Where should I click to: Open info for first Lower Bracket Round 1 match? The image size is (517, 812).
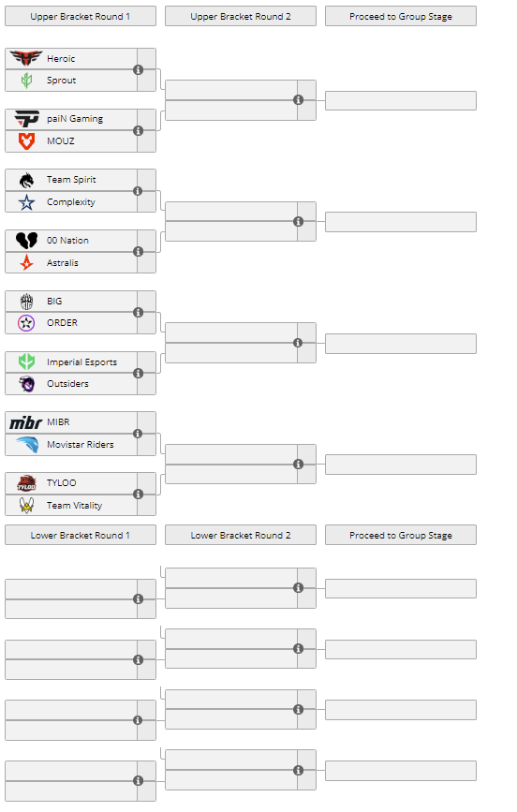point(139,598)
